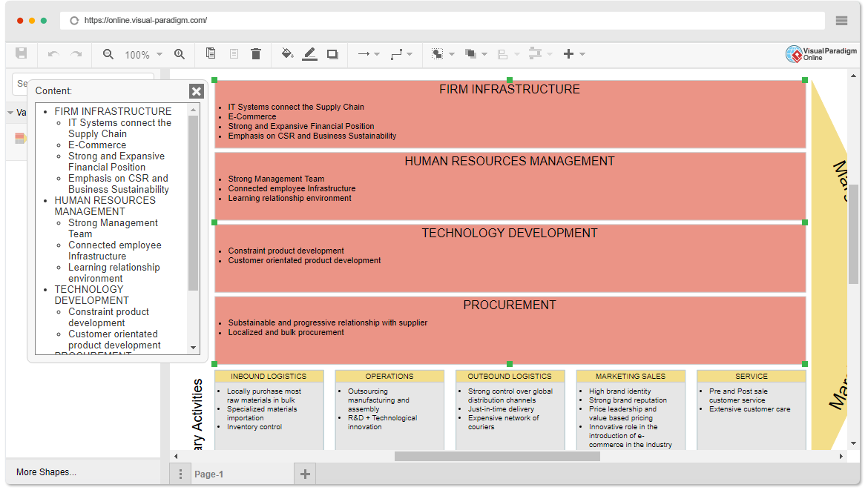
Task: Click the copy icon in toolbar
Action: [x=211, y=53]
